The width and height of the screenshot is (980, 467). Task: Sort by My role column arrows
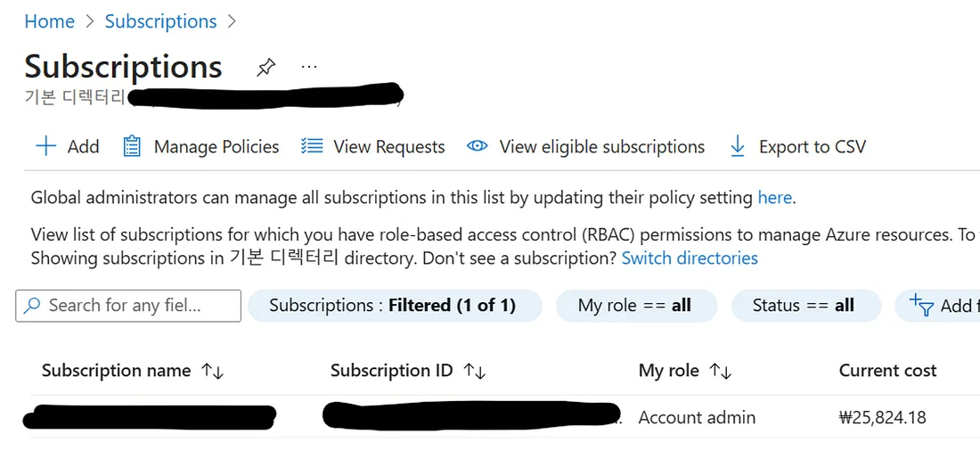pyautogui.click(x=721, y=371)
